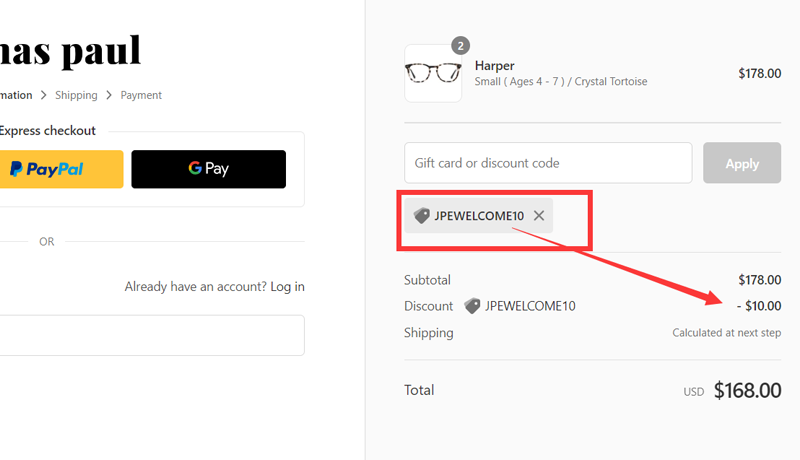Viewport: 800px width, 460px height.
Task: Jump to the Payment breadcrumb step
Action: (x=141, y=95)
